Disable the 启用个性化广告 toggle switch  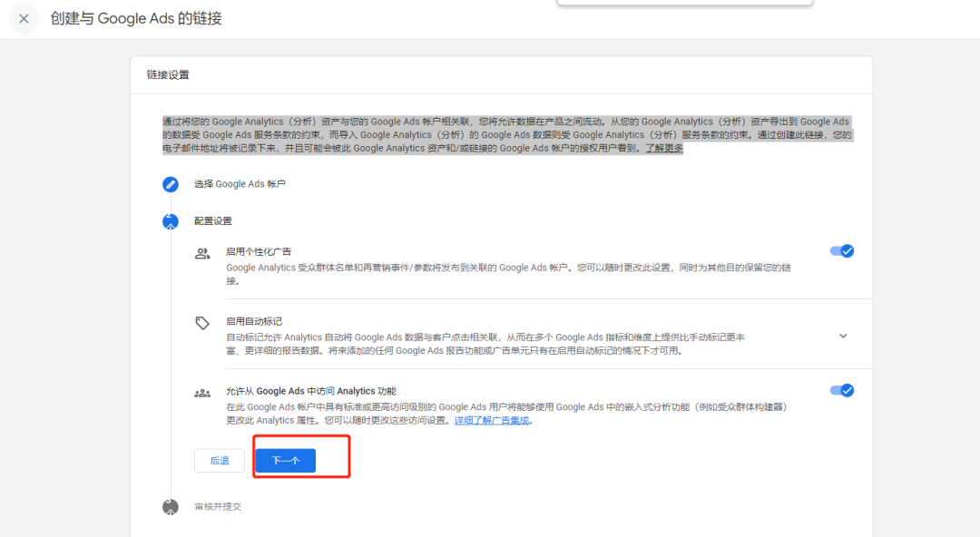click(841, 251)
